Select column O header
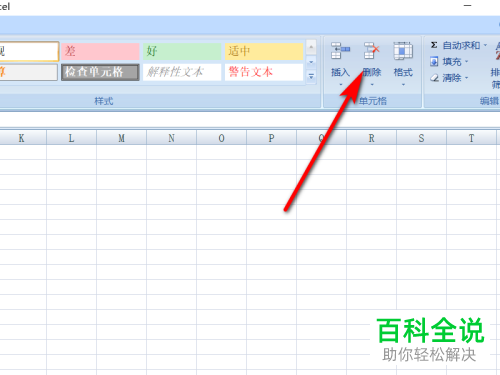Viewport: 500px width, 375px height. coord(221,138)
